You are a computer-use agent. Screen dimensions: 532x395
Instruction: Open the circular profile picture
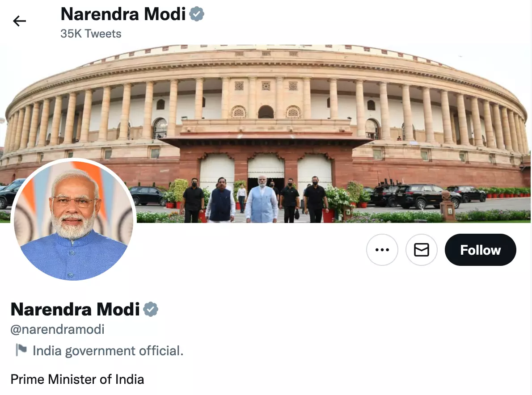click(74, 219)
